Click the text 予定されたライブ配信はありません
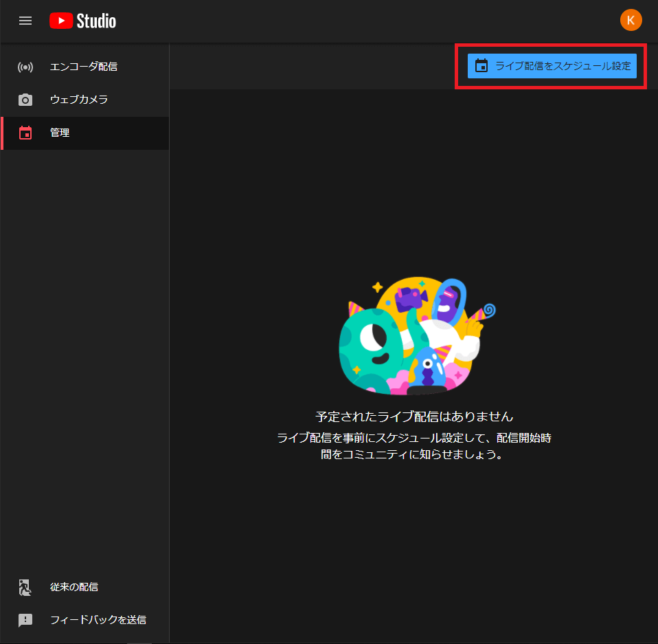 pyautogui.click(x=414, y=417)
